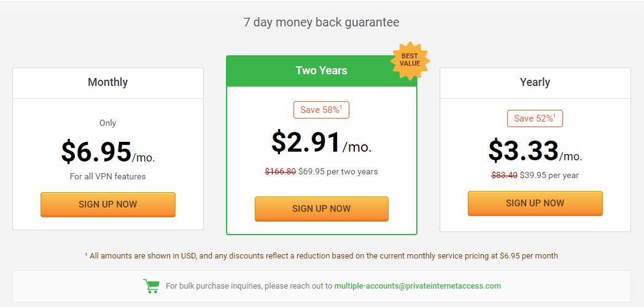644x307 pixels.
Task: Sign up for the Yearly plan
Action: point(535,203)
